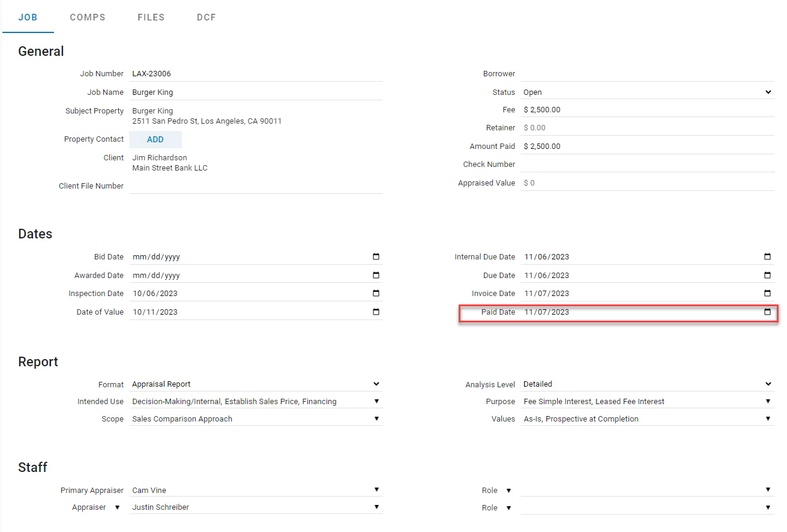Go to the FILES tab

point(151,17)
